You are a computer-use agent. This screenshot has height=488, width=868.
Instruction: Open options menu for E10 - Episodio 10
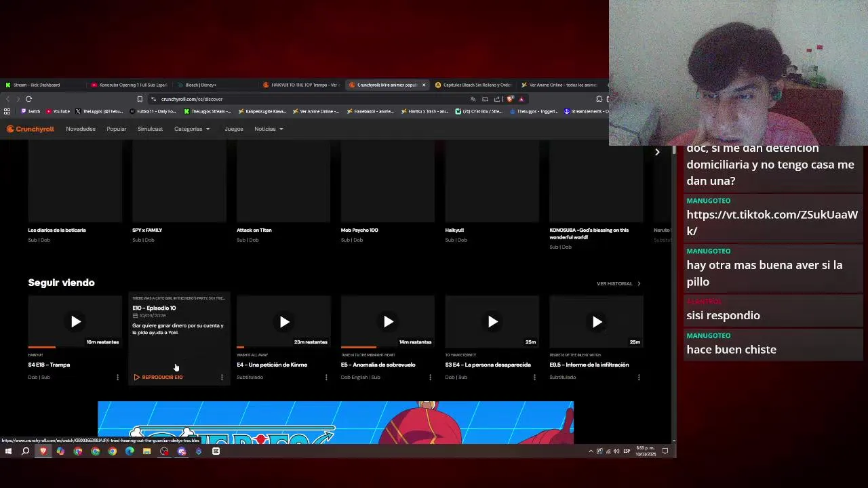click(222, 377)
